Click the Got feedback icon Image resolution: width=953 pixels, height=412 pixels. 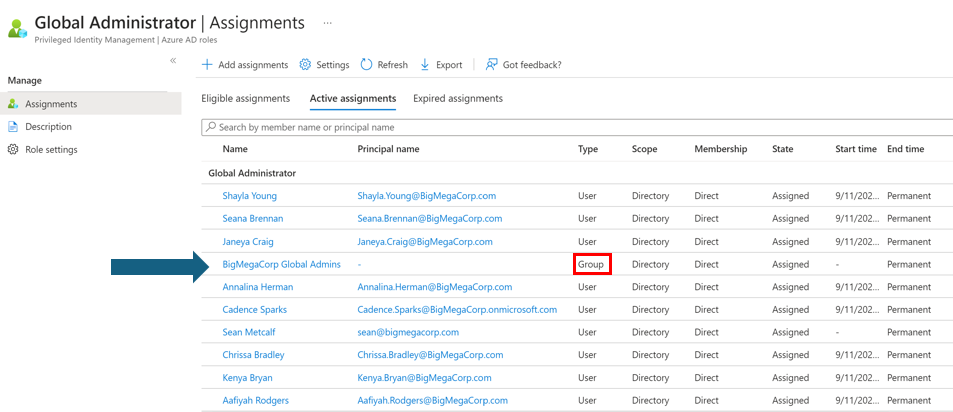coord(491,65)
